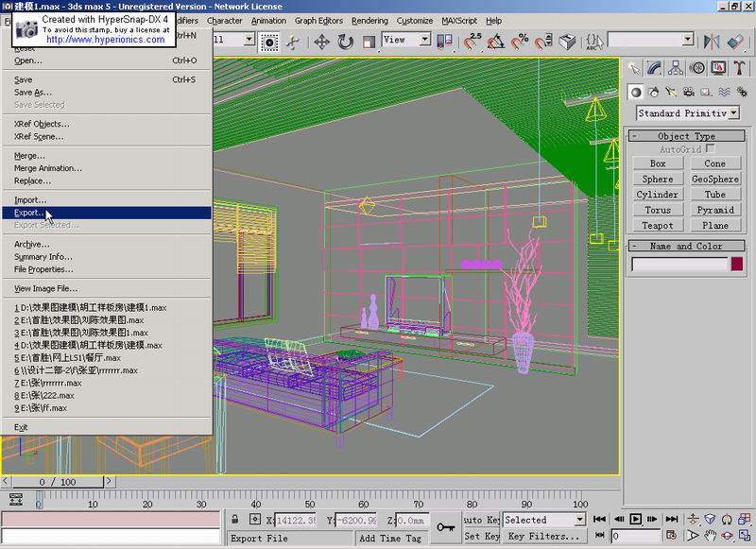The height and width of the screenshot is (549, 756).
Task: Activate the Select and Rotate tool
Action: point(345,42)
